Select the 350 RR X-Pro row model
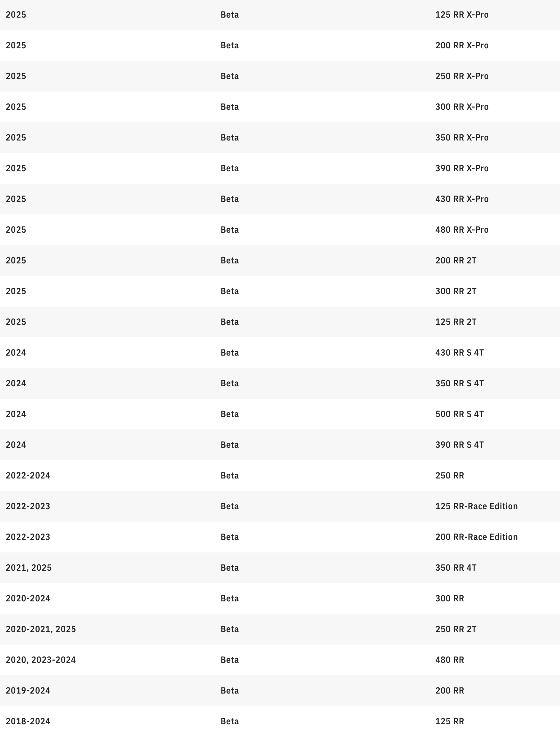 (x=462, y=138)
